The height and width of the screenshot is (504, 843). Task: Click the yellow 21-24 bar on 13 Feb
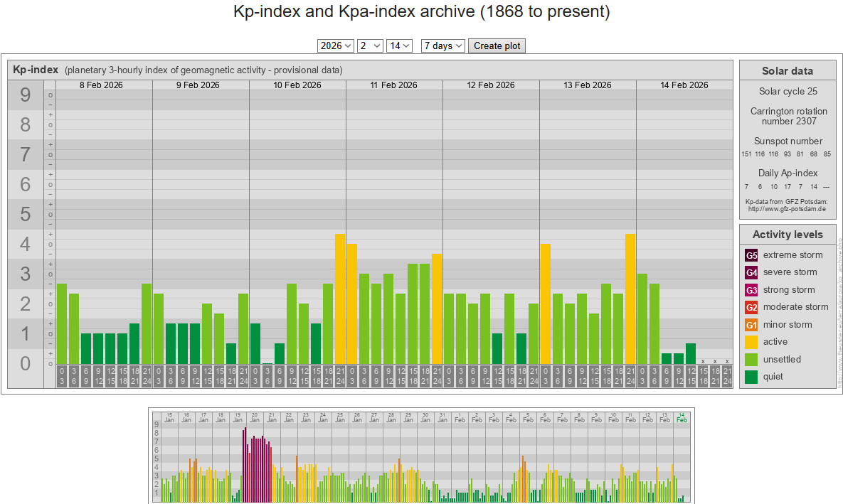pyautogui.click(x=630, y=299)
